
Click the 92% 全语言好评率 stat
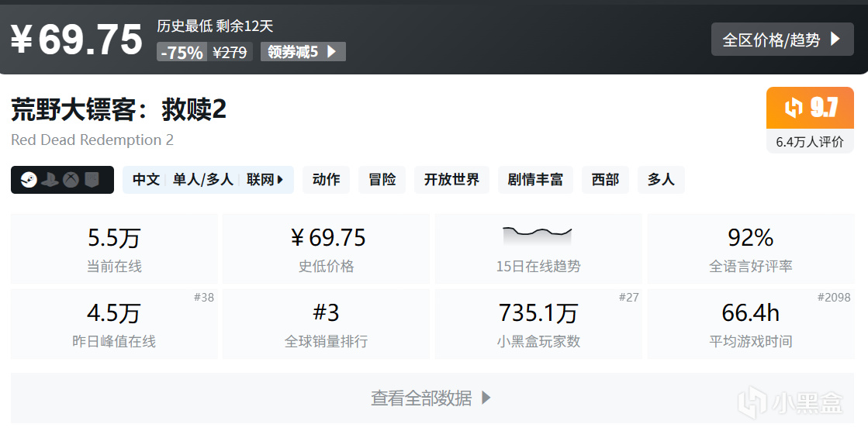click(x=751, y=249)
